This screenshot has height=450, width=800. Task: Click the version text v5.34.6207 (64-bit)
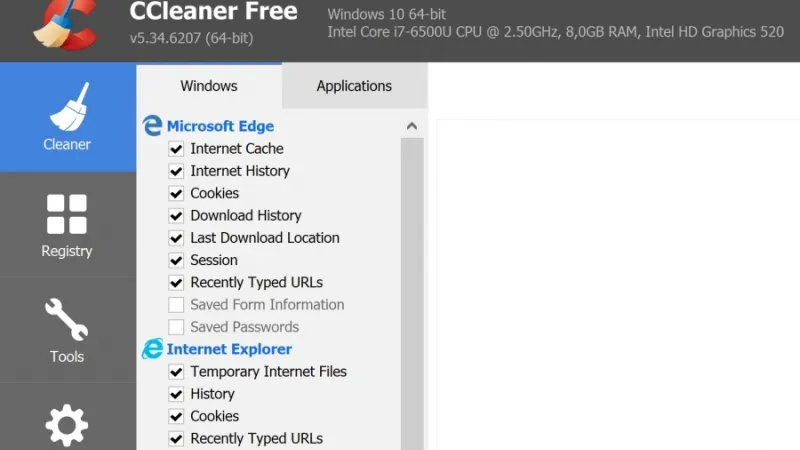pos(191,38)
